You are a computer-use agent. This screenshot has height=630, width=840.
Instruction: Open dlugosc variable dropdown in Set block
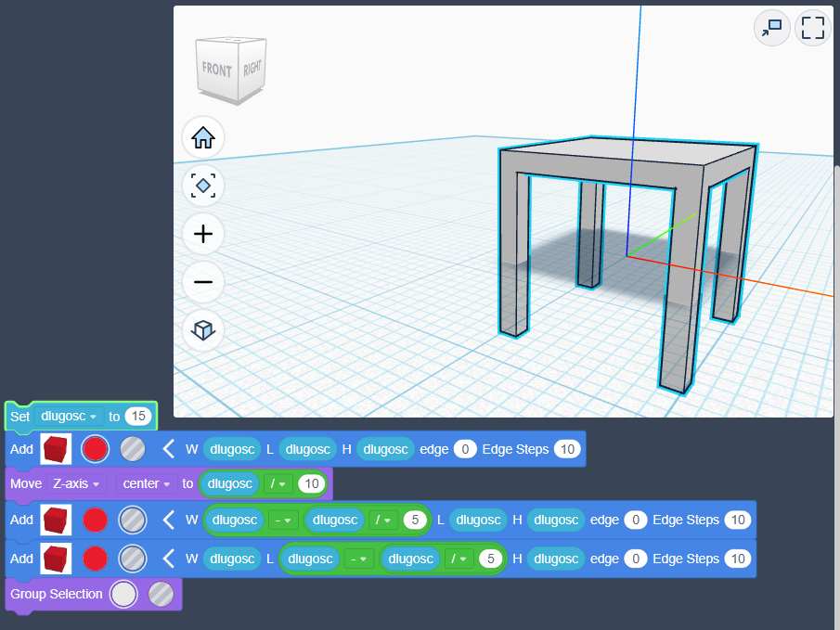[x=69, y=417]
